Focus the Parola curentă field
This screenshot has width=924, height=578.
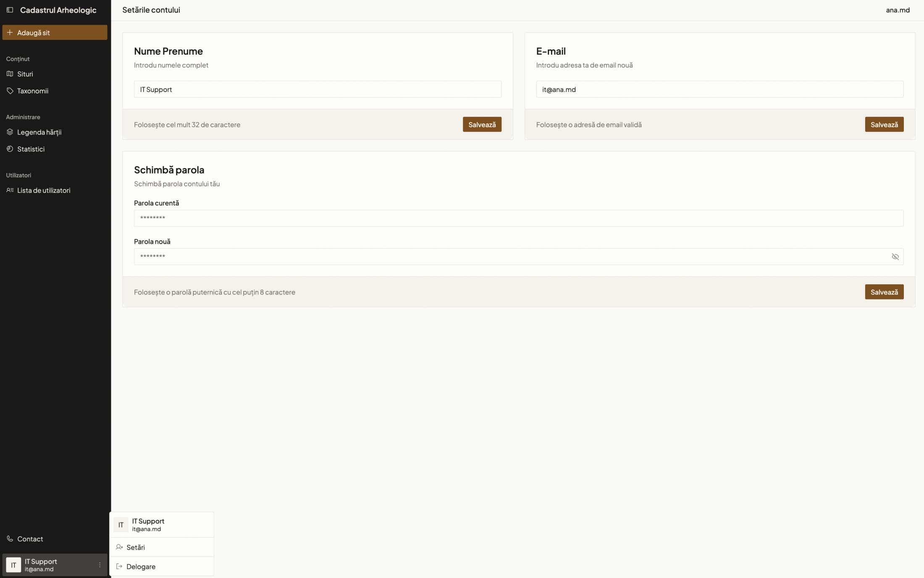point(519,218)
